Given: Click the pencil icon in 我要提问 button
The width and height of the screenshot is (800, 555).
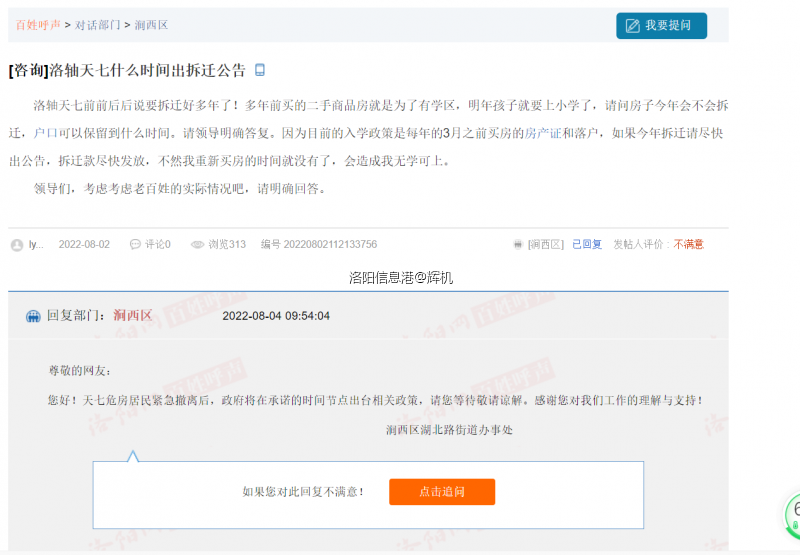Looking at the screenshot, I should point(632,25).
